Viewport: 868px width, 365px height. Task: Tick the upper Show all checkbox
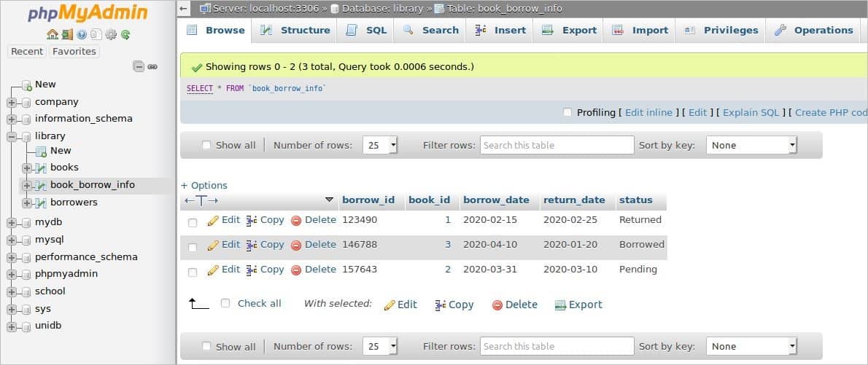(x=206, y=145)
